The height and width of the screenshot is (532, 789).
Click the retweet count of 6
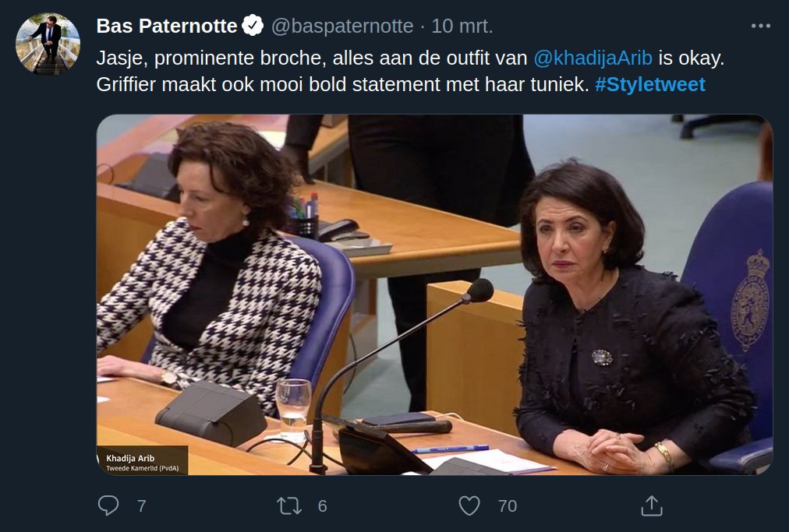(323, 506)
